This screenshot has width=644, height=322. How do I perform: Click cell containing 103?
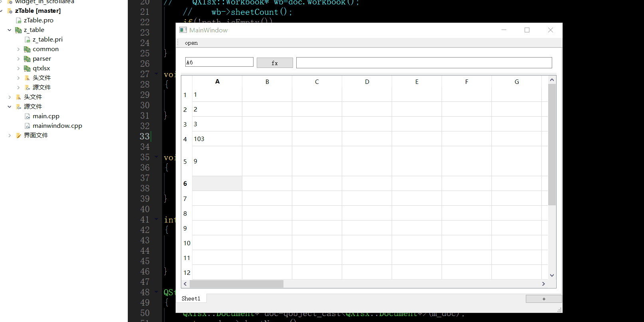[x=217, y=139]
